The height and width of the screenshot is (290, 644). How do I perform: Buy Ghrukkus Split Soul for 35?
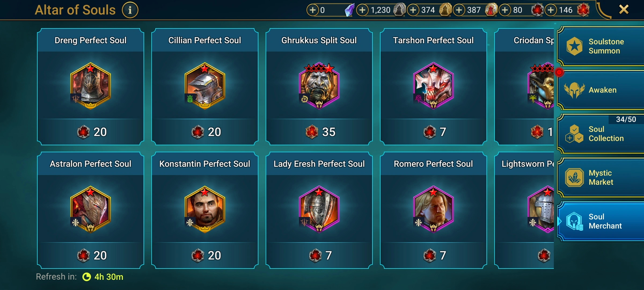point(319,132)
